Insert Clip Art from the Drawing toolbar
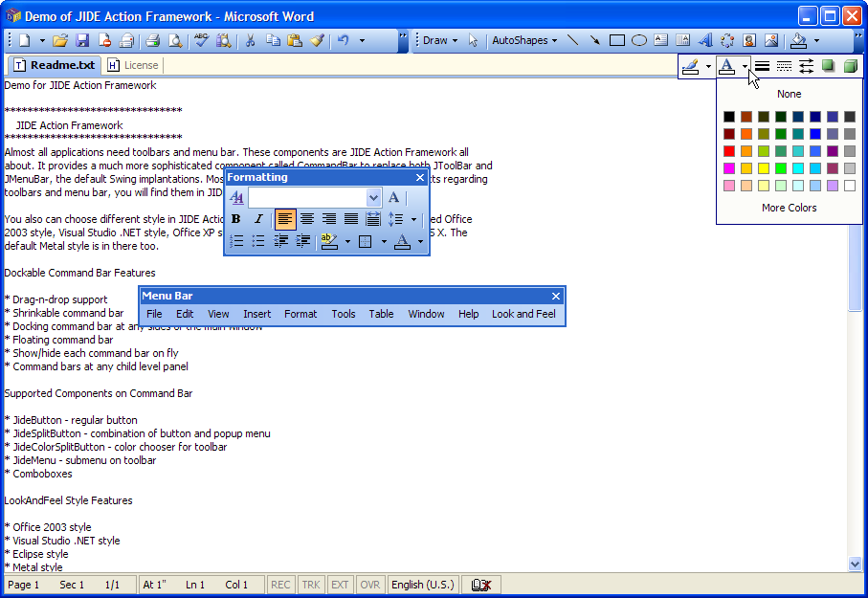This screenshot has height=598, width=868. click(x=749, y=40)
